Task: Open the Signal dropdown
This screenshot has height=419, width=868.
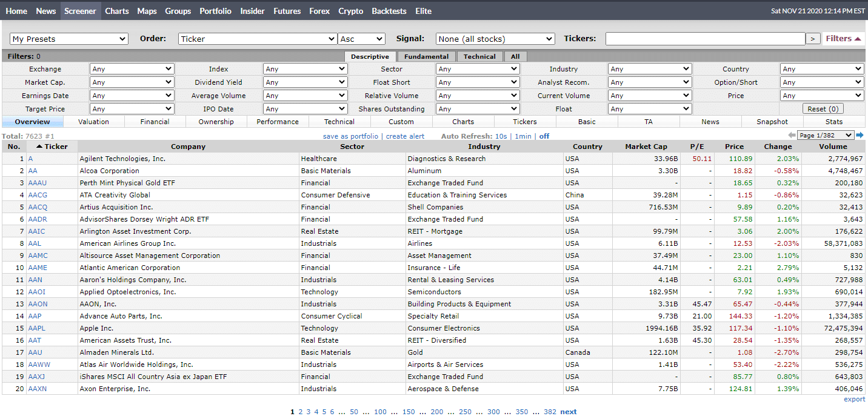Action: [495, 39]
